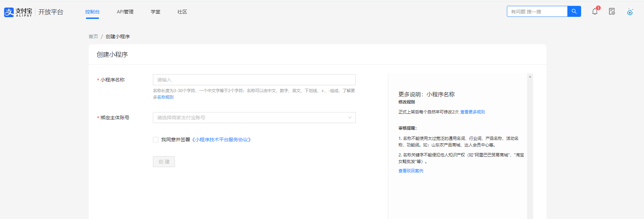Click the 首页 breadcrumb
This screenshot has height=219, width=644.
click(x=93, y=36)
